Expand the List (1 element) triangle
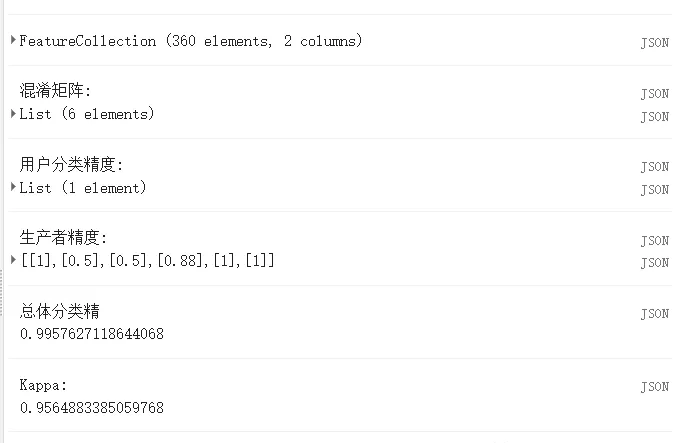673x443 pixels. pyautogui.click(x=13, y=187)
